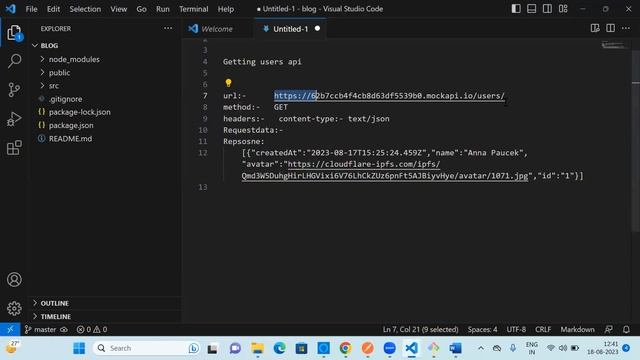Image resolution: width=640 pixels, height=360 pixels.
Task: Open the Terminal menu
Action: coord(193,9)
